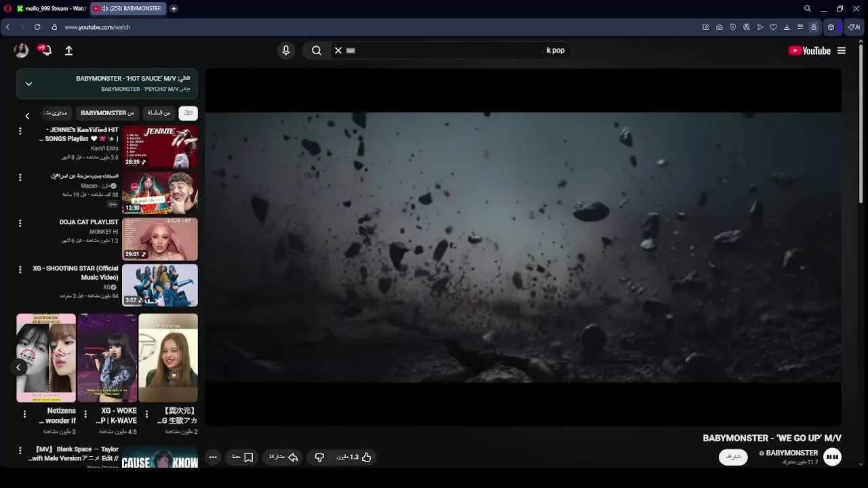
Task: Open the Mazen 12:30 video thumbnail
Action: pyautogui.click(x=160, y=192)
